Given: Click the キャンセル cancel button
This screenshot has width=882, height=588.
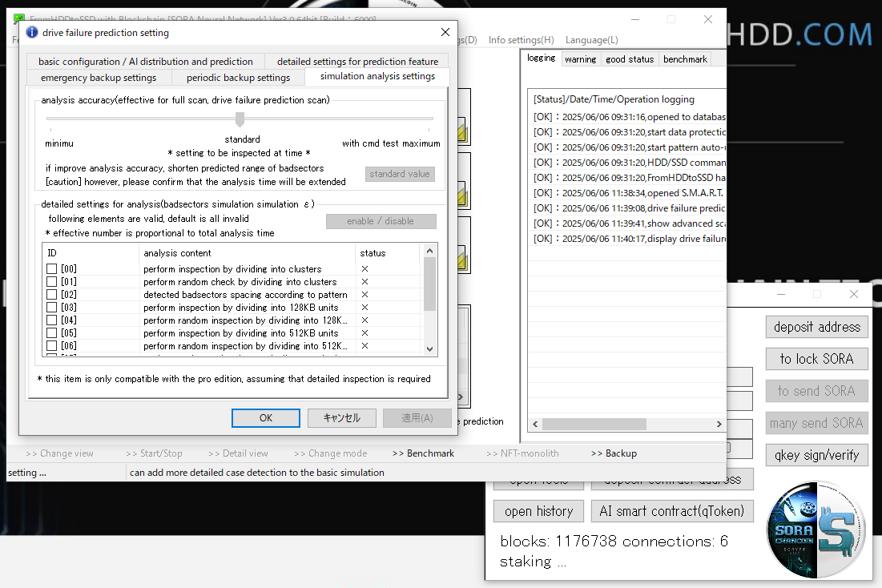Looking at the screenshot, I should point(341,418).
